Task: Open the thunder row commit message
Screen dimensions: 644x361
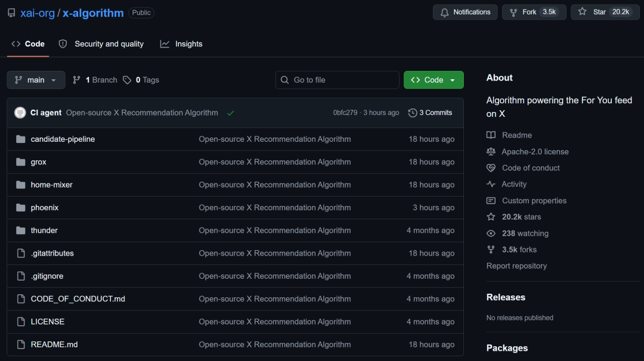Action: pos(275,230)
